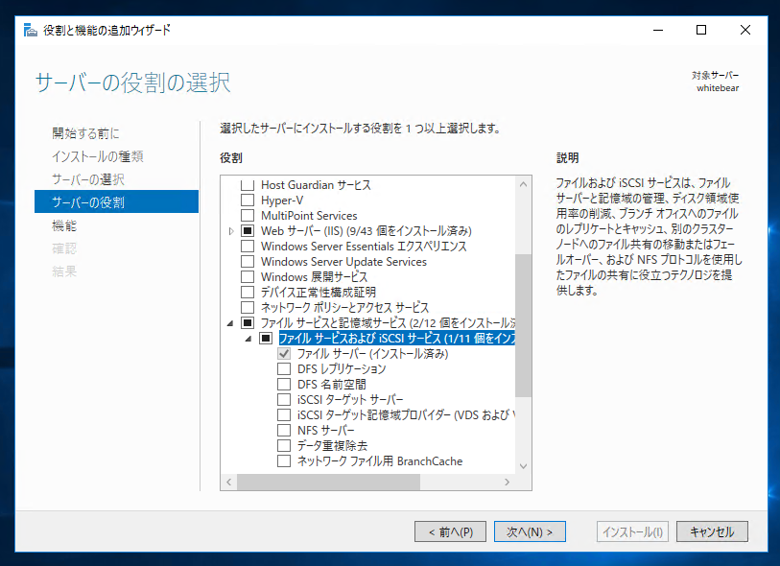Enable the DFS 名前空間 checkbox

click(284, 384)
